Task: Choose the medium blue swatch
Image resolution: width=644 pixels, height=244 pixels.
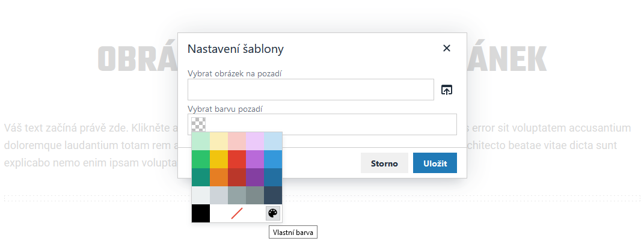Action: 273,159
